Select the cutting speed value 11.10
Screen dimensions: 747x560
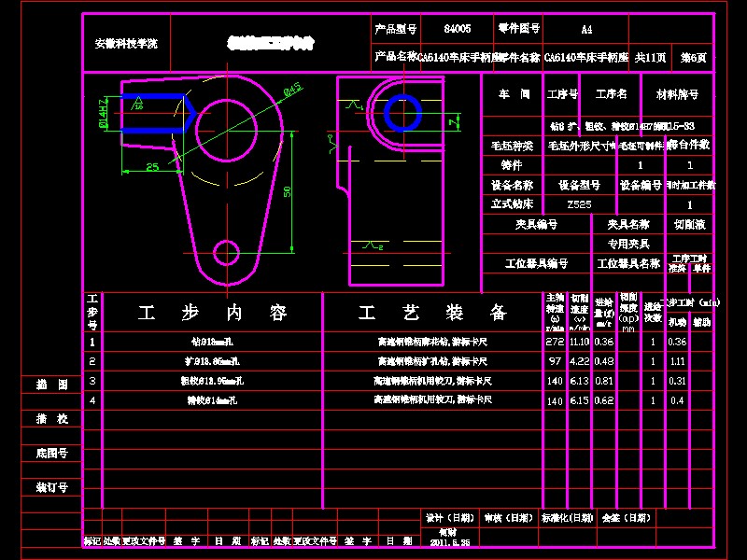(579, 342)
